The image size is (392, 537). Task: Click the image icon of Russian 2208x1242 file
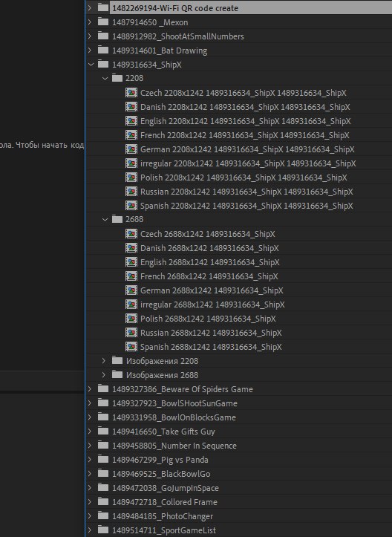(131, 192)
